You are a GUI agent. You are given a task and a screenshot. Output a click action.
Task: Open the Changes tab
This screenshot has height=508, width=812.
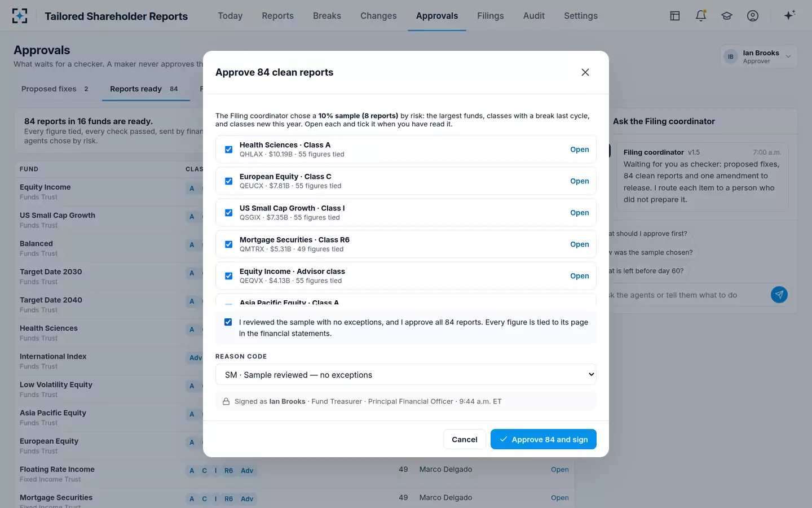tap(378, 16)
